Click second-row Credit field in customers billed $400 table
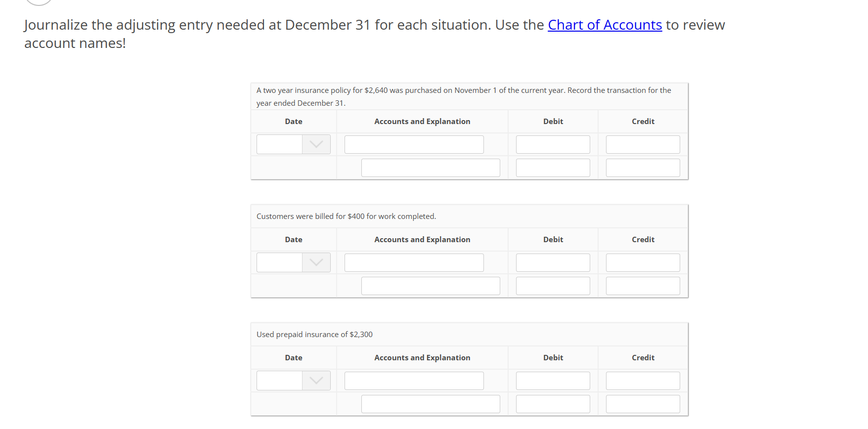 (643, 286)
